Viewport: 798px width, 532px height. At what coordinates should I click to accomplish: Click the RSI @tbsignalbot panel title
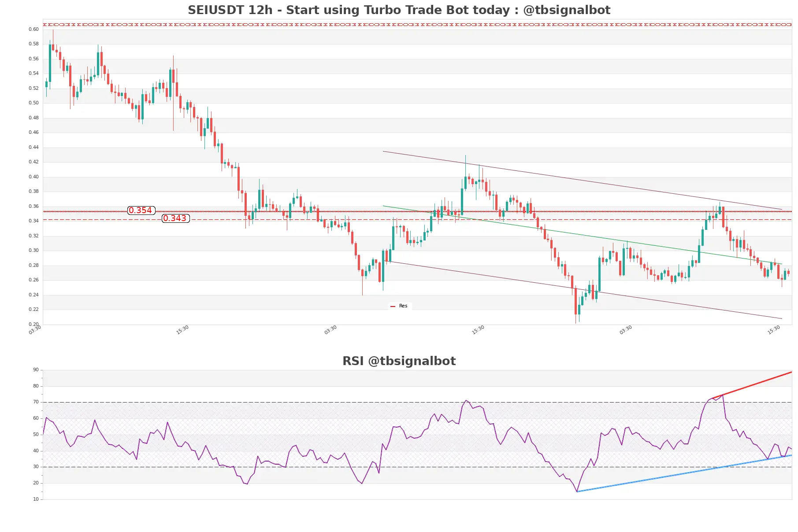[399, 361]
